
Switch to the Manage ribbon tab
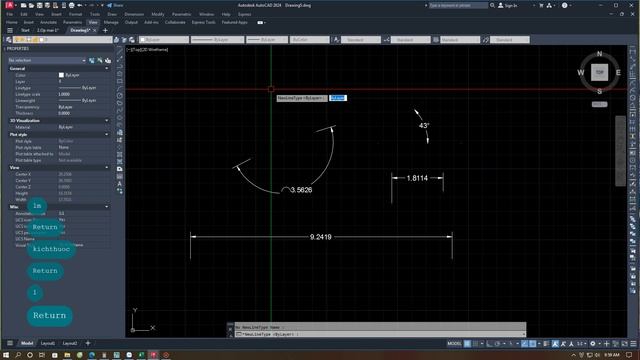111,22
